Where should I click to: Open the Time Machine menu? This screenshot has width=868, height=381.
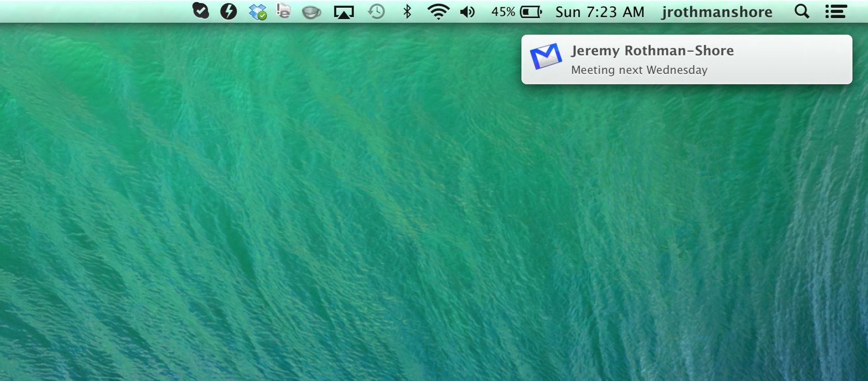pyautogui.click(x=376, y=11)
